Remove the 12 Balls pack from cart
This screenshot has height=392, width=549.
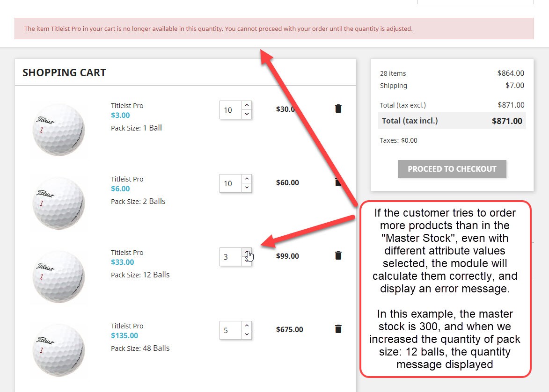coord(338,255)
